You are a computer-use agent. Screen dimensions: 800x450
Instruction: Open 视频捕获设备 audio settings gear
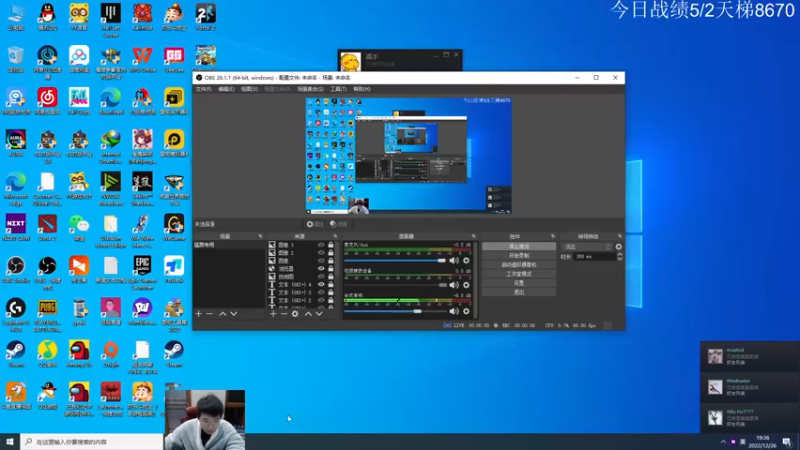coord(466,285)
